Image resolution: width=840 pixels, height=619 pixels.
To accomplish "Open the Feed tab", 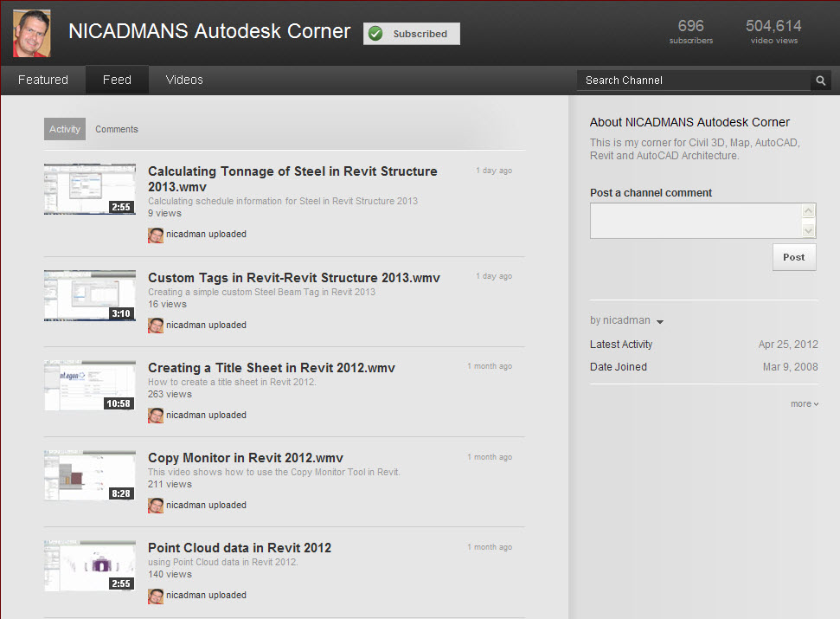I will click(117, 80).
